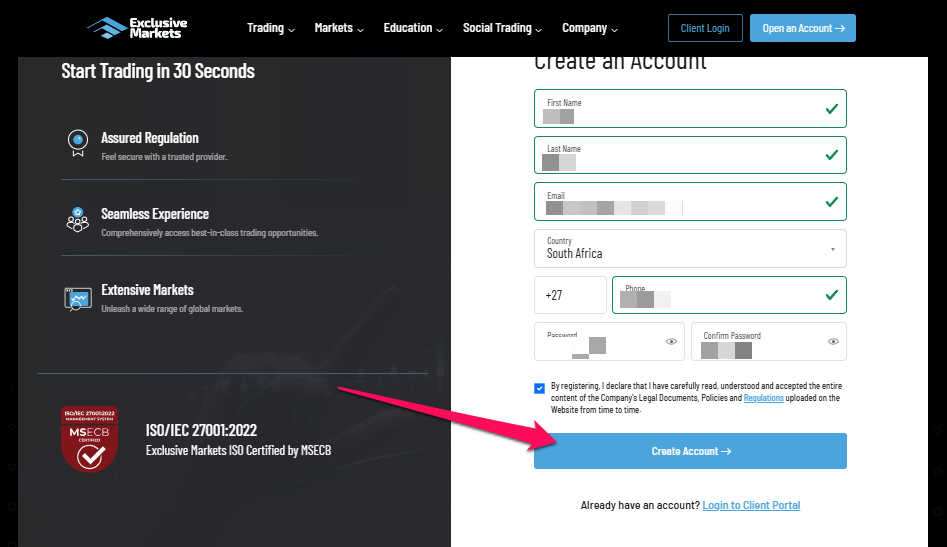Show password using Password eye icon

[671, 342]
